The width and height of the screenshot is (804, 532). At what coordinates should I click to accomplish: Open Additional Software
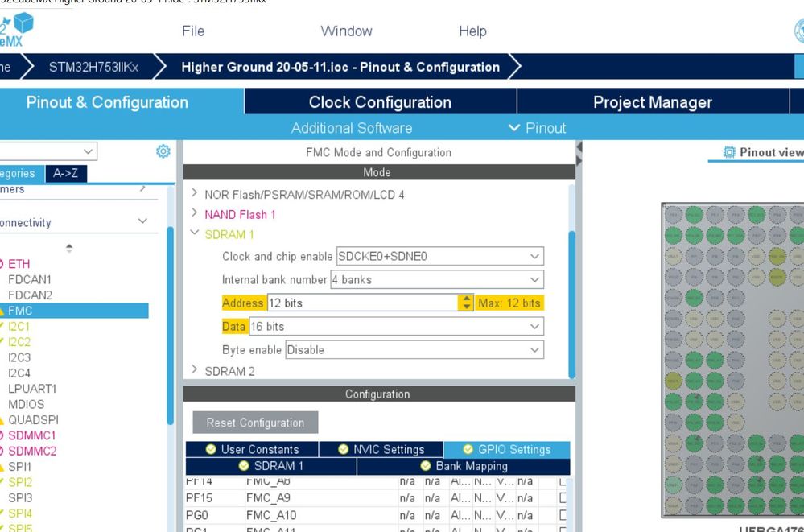click(x=352, y=128)
